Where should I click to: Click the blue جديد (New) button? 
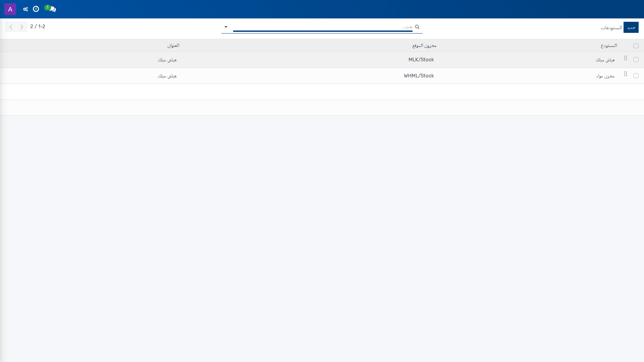pos(631,27)
